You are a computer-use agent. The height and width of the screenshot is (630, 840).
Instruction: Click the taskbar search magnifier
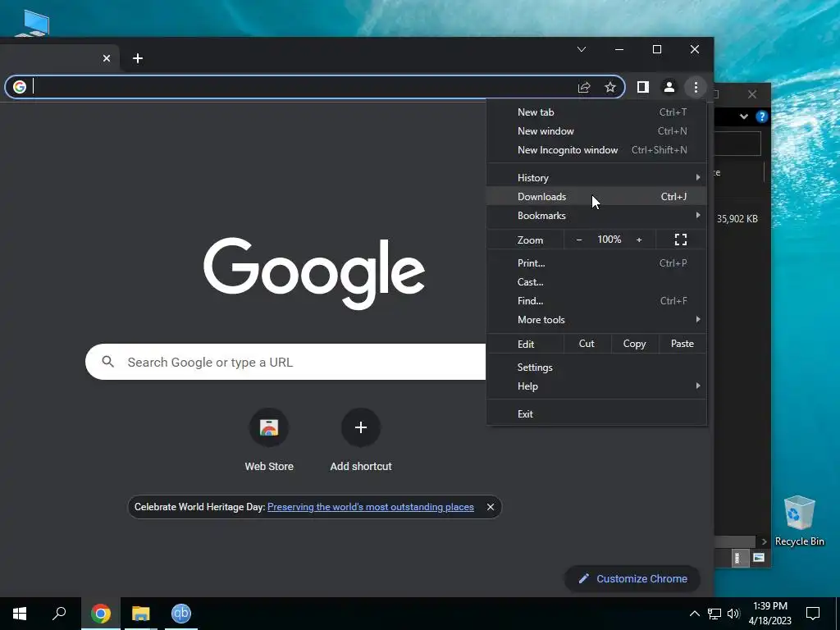click(59, 614)
